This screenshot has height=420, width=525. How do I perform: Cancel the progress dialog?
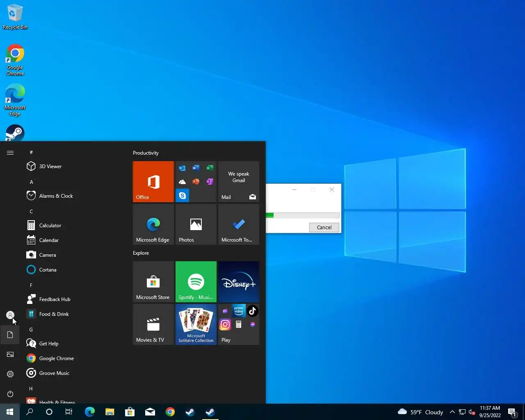tap(324, 227)
